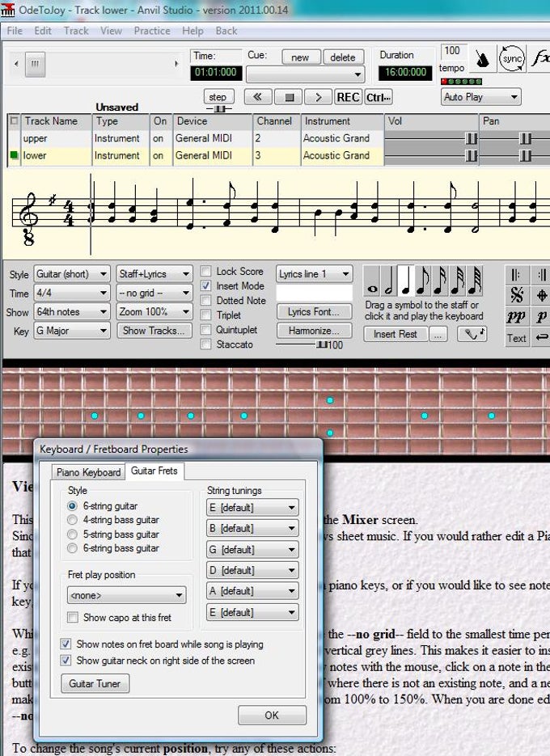Viewport: 550px width, 756px height.
Task: Click the start repeat barline symbol
Action: pos(516,275)
